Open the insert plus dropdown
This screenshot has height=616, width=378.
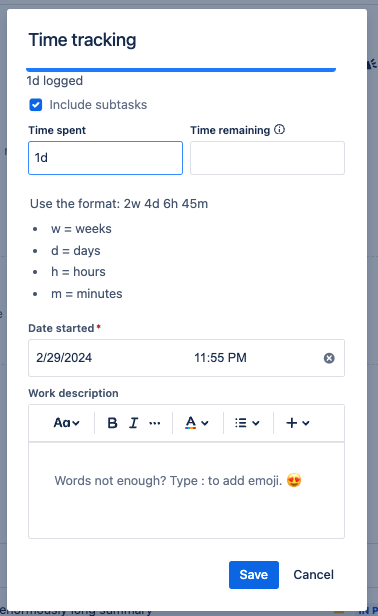[x=297, y=423]
